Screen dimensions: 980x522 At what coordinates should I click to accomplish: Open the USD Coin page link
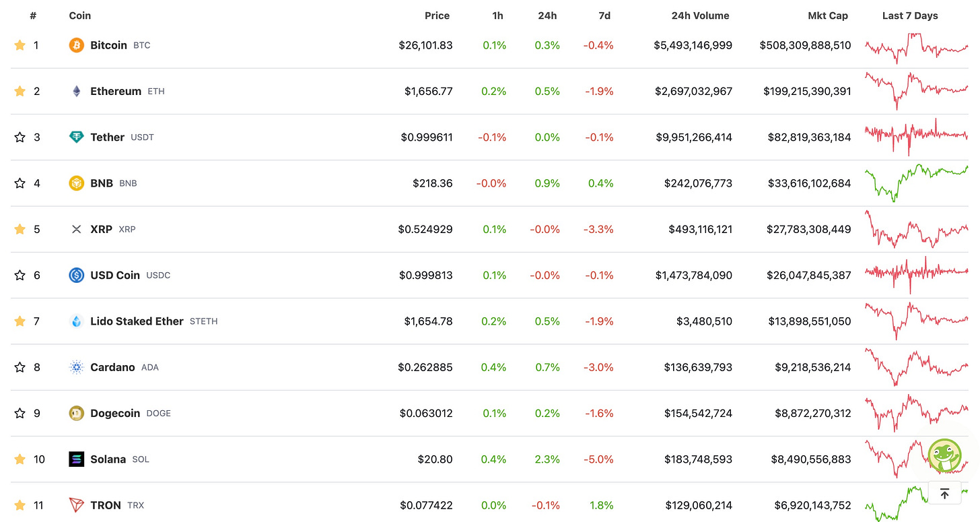[x=115, y=275]
